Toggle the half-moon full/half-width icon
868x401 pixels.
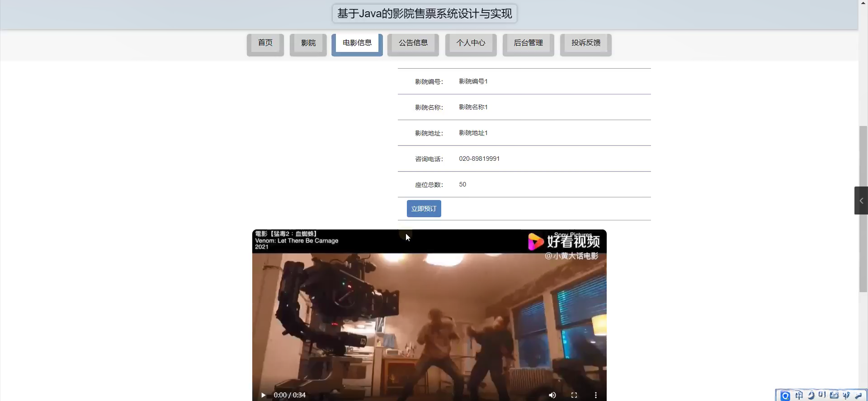[811, 396]
